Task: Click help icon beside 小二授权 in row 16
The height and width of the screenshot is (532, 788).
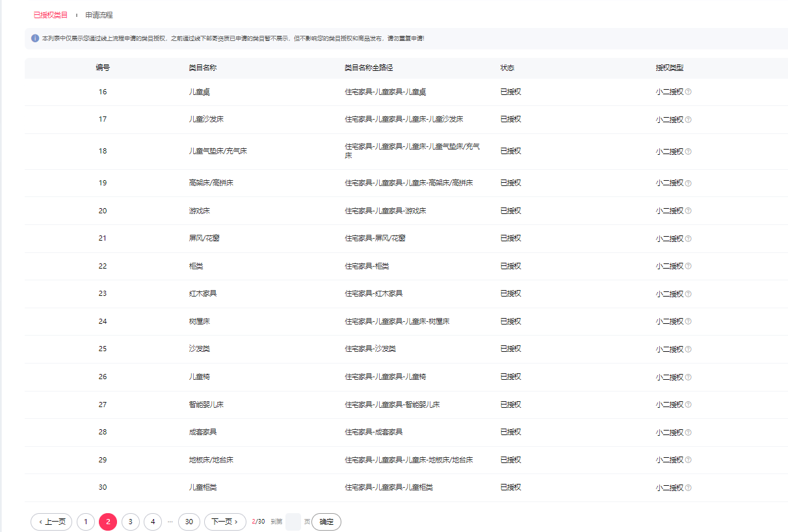Action: coord(688,92)
